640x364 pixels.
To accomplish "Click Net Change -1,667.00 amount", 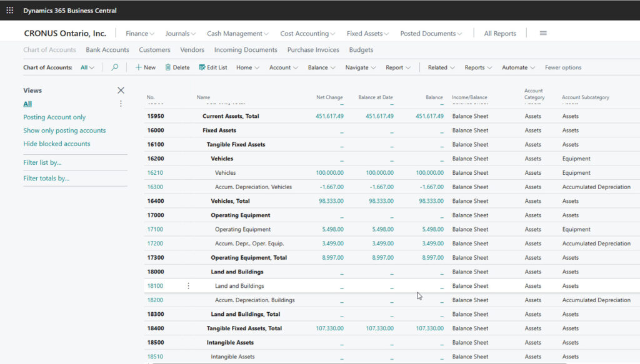I will point(331,187).
